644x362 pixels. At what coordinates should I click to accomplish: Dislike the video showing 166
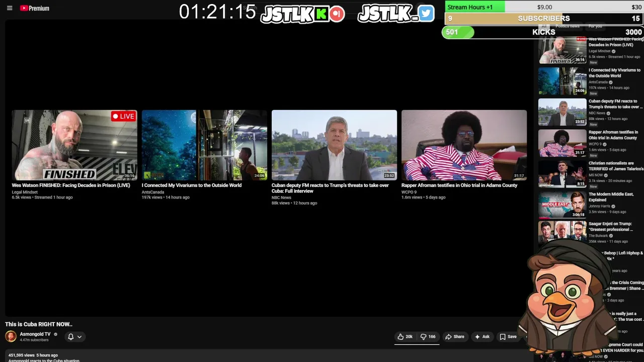(428, 337)
